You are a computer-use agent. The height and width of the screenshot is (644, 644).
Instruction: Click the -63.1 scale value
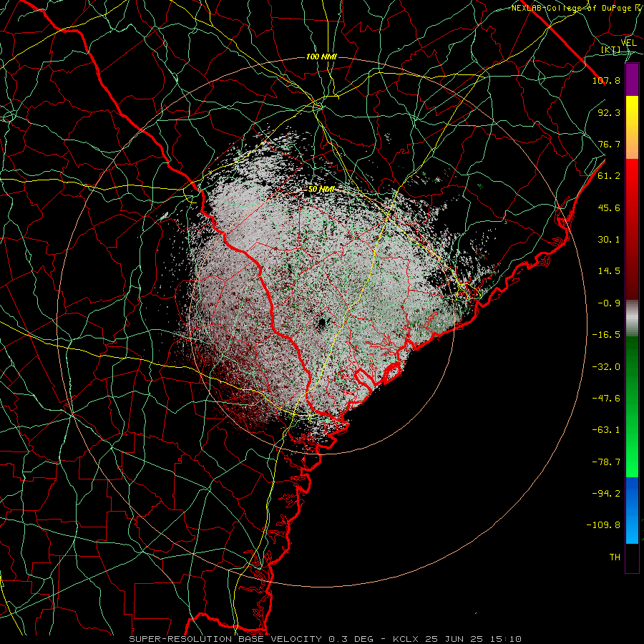coord(606,430)
